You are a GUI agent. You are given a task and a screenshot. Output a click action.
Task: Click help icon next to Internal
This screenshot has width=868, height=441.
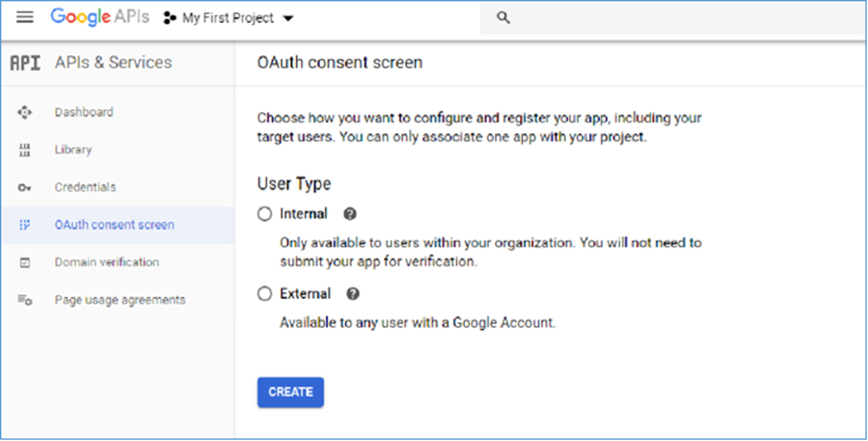[350, 214]
